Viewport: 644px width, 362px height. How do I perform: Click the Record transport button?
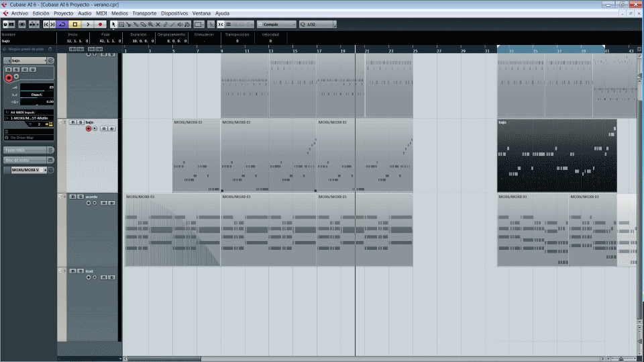pos(100,25)
